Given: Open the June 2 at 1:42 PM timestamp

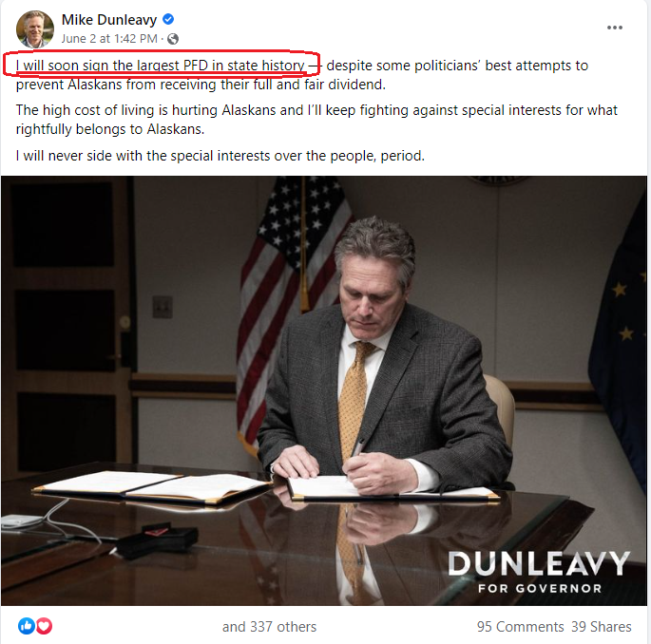Looking at the screenshot, I should 109,39.
